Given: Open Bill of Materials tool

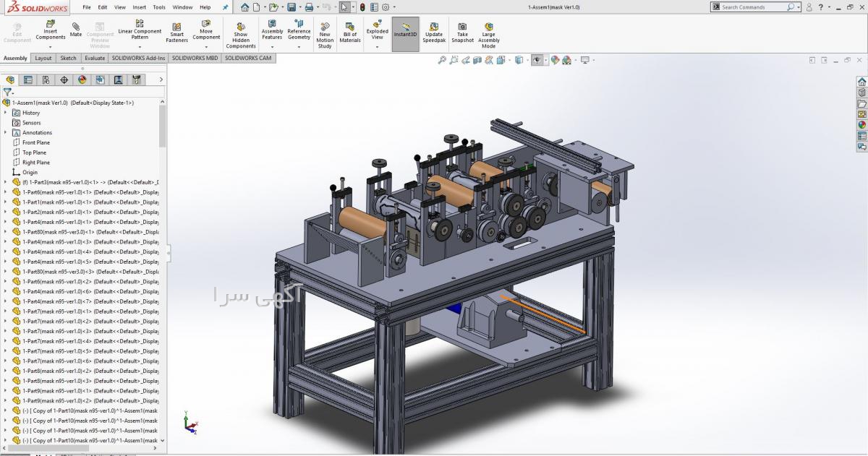Looking at the screenshot, I should 350,33.
